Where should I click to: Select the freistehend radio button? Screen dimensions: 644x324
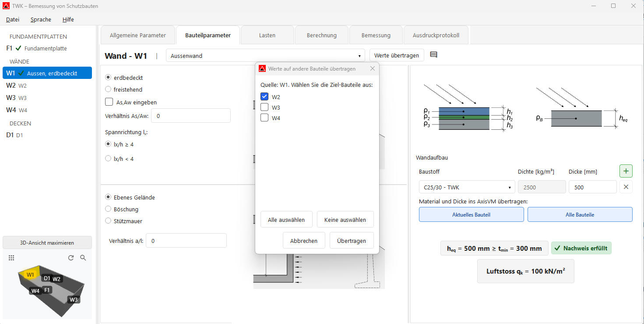click(108, 89)
